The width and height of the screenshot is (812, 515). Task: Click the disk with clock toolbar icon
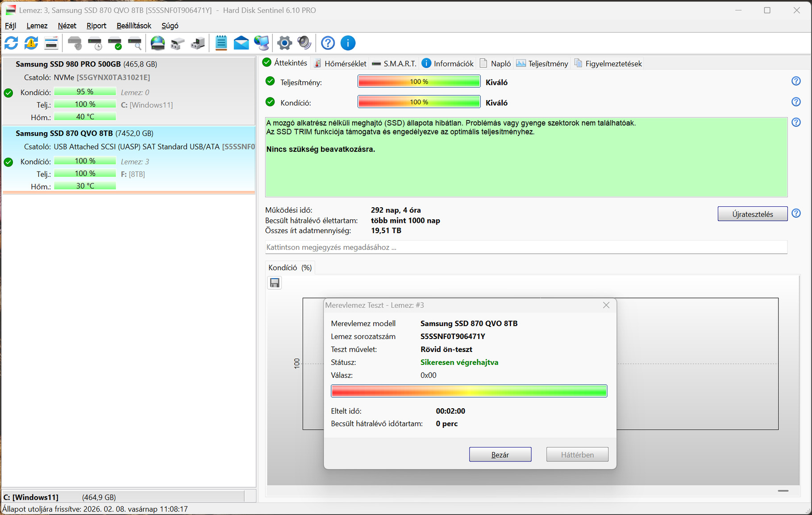click(x=95, y=43)
